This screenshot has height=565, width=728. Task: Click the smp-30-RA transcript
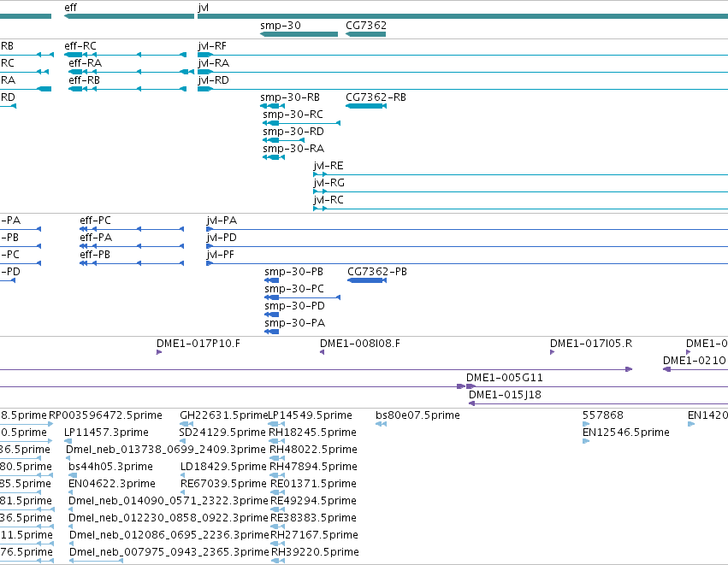(274, 157)
